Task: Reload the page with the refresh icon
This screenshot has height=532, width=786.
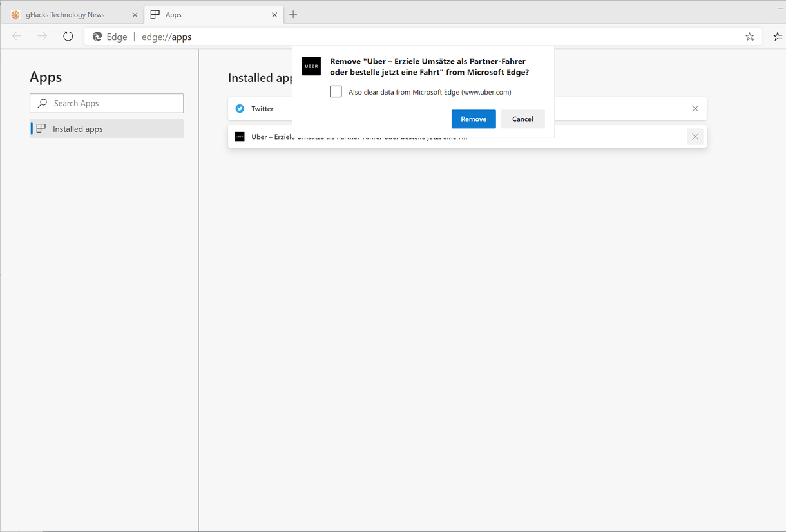Action: (x=68, y=37)
